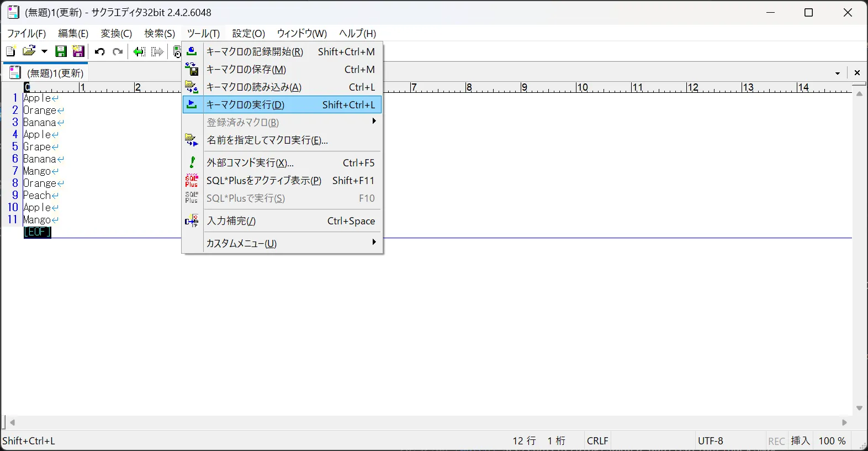Viewport: 868px width, 451px height.
Task: Click the red SQL*Plus activate icon
Action: point(192,180)
